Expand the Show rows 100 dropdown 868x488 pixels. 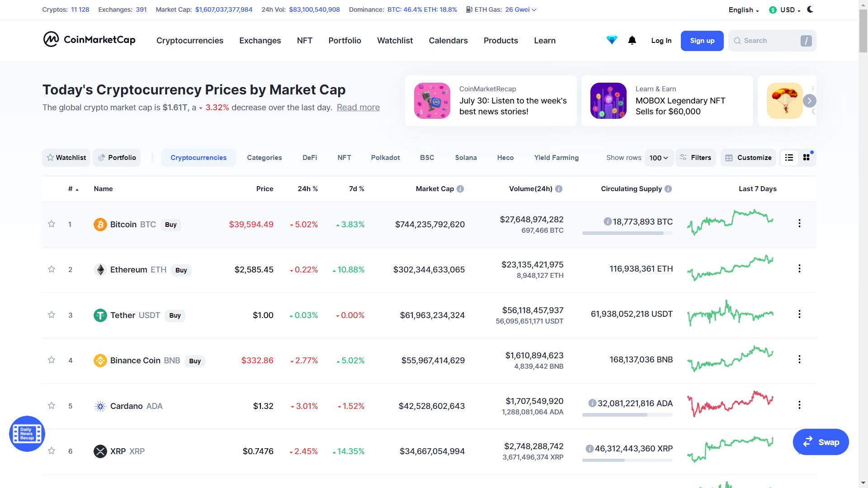(659, 158)
